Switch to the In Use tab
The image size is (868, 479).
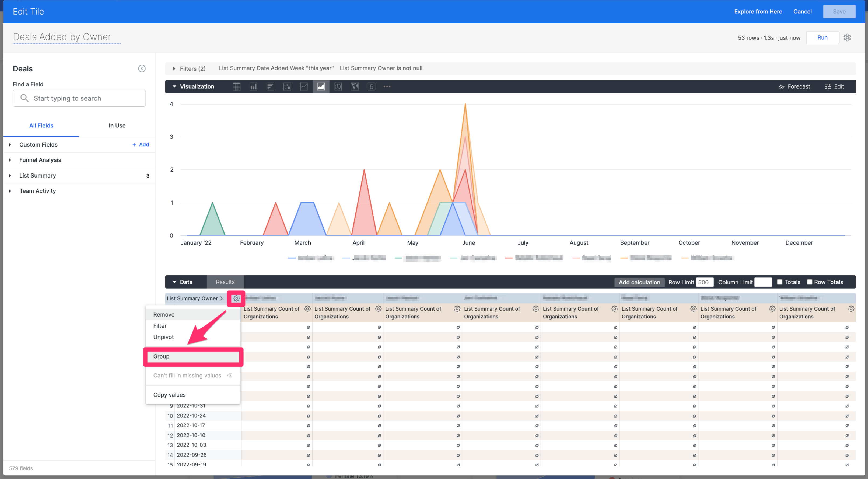point(117,126)
